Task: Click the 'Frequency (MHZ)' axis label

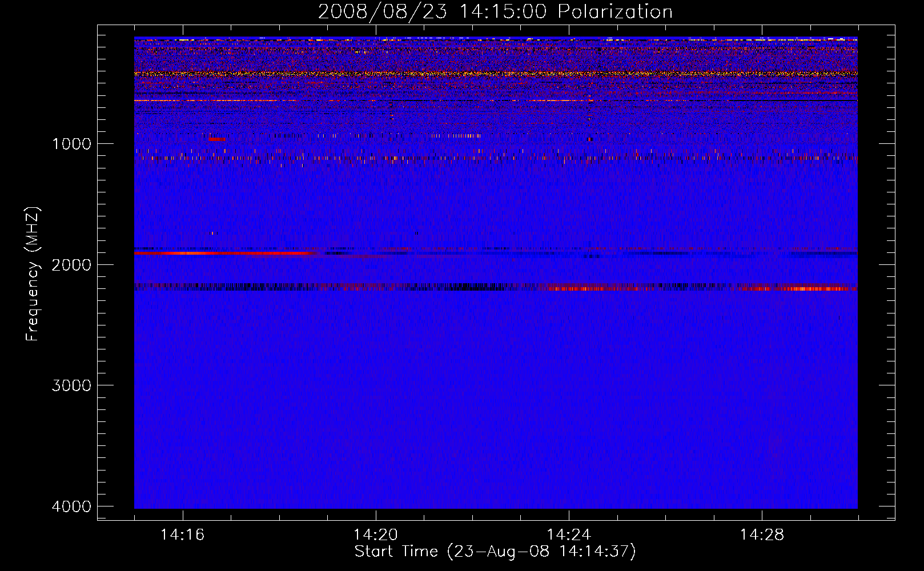Action: tap(33, 274)
